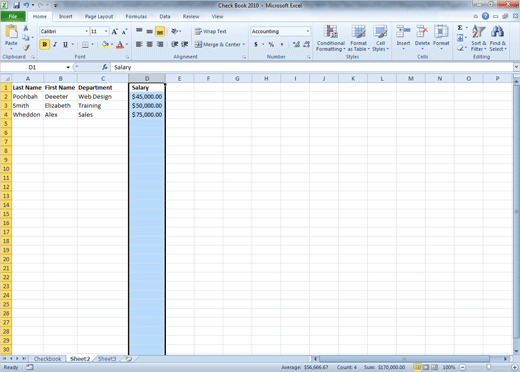Switch to Data tab
Image resolution: width=520 pixels, height=372 pixels.
(x=165, y=16)
